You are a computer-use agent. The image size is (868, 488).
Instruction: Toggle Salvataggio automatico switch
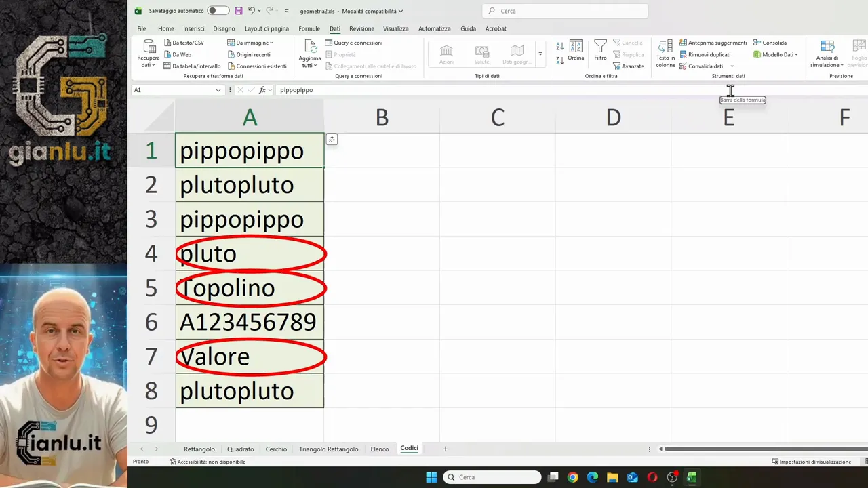pos(218,11)
